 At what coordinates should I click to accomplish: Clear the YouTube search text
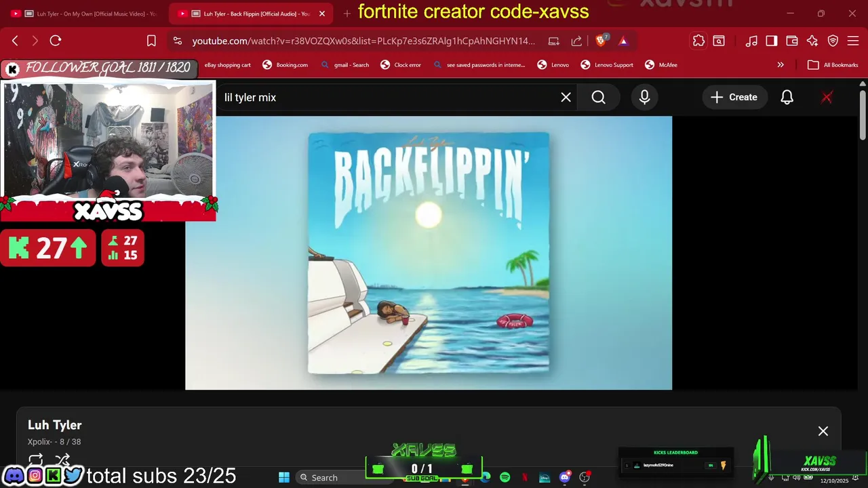point(566,98)
